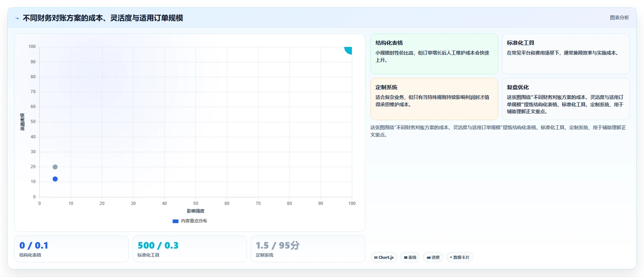Click the chart icon beside the title
Viewport: 644px width, 277px height.
(x=17, y=18)
